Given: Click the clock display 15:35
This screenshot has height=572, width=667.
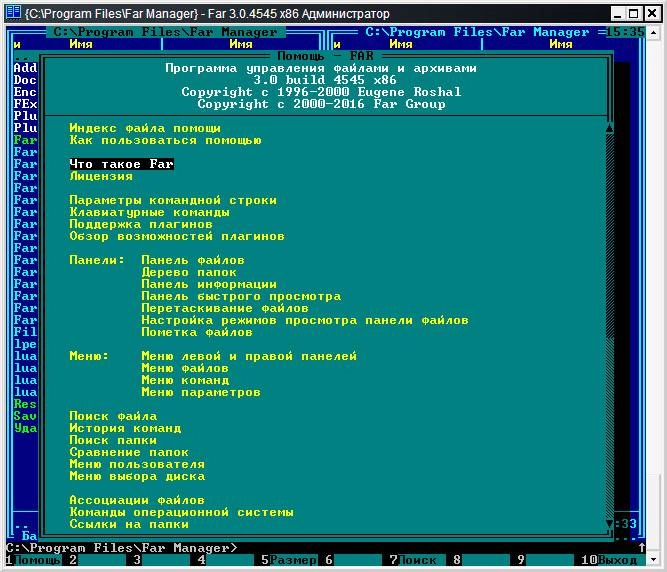Looking at the screenshot, I should (626, 32).
